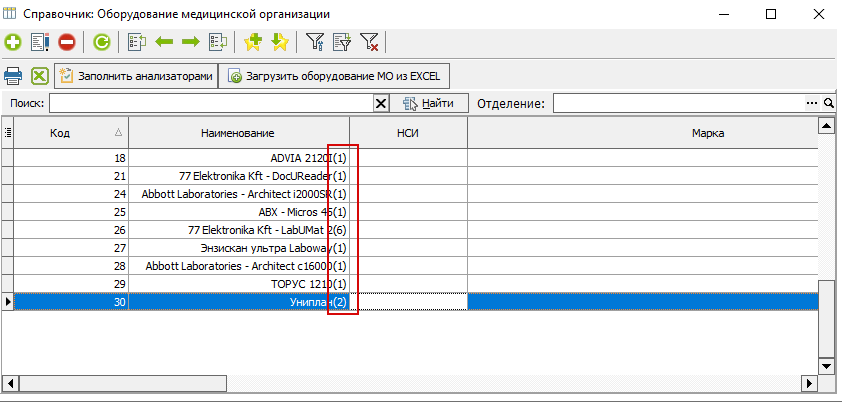Minimize the Справочник window

click(x=722, y=14)
